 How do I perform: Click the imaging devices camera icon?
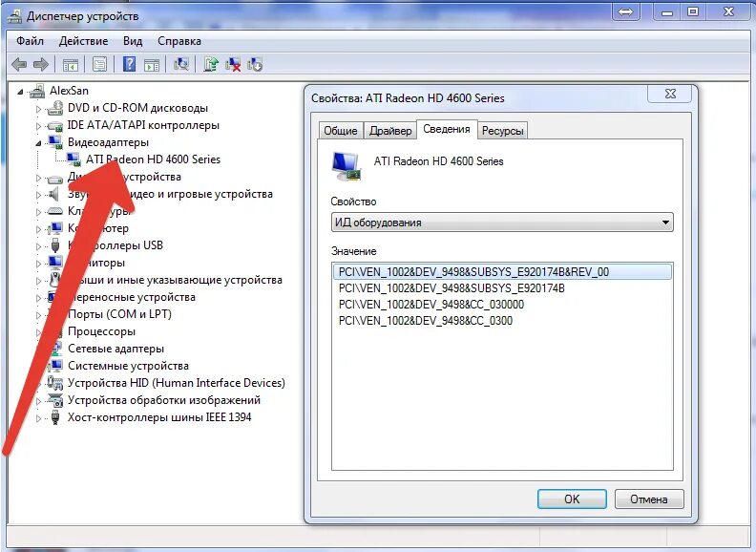point(55,400)
